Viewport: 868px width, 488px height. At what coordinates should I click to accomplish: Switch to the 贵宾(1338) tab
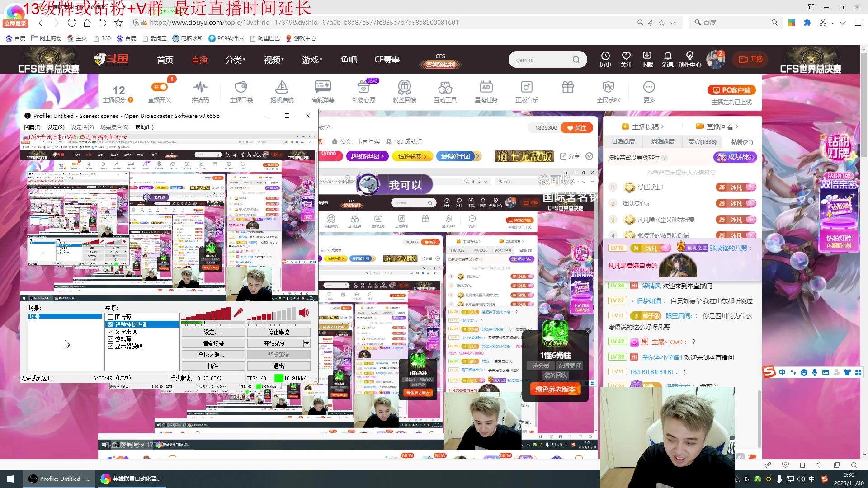click(x=703, y=141)
